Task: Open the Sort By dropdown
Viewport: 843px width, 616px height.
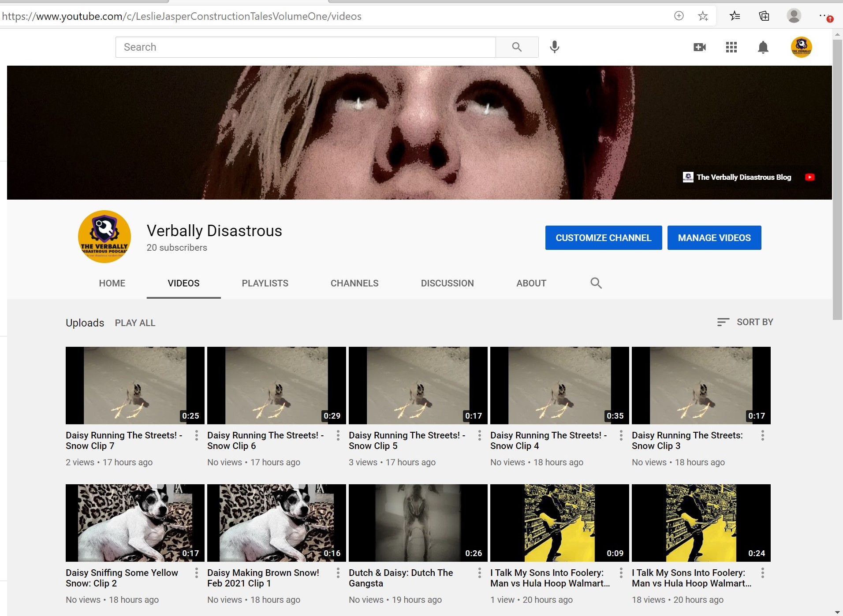Action: coord(745,322)
